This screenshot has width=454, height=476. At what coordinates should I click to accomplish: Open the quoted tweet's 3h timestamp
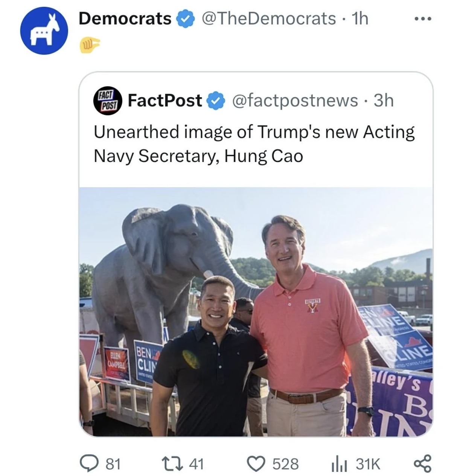click(x=383, y=101)
